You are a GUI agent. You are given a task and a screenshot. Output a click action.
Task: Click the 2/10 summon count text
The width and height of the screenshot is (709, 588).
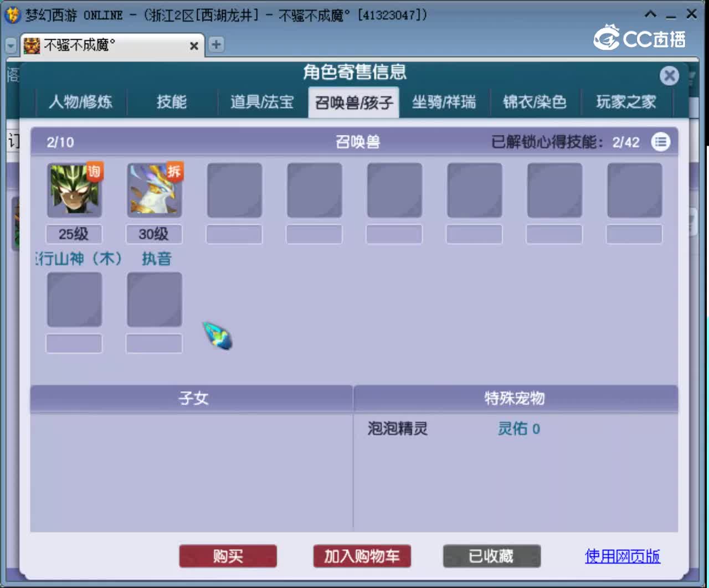(x=60, y=142)
